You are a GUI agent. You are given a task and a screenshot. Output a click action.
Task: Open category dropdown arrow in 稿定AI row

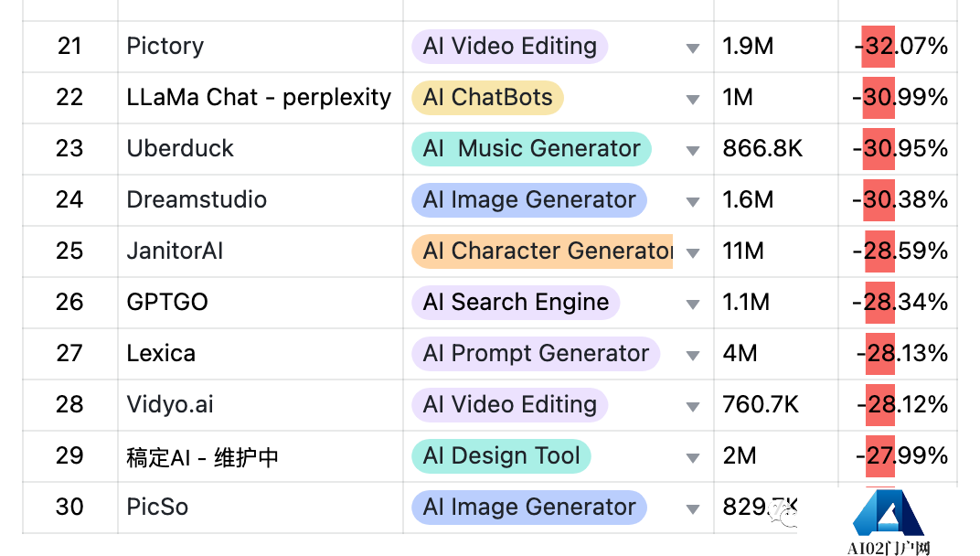pos(693,458)
